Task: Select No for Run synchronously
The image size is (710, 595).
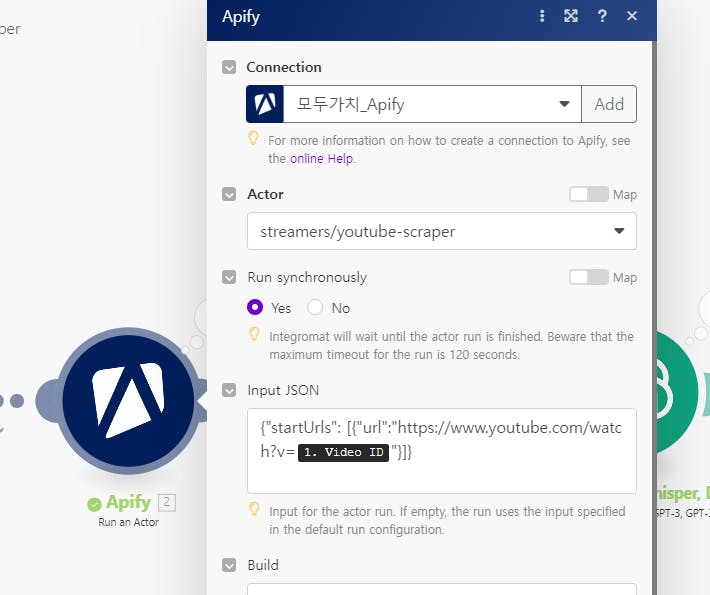Action: tap(315, 307)
